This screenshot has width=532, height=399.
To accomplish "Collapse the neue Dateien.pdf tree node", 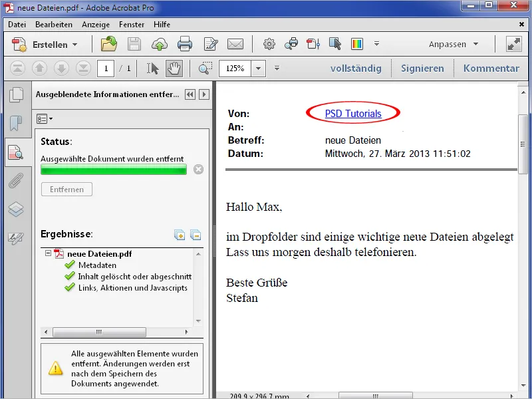I will tap(48, 253).
